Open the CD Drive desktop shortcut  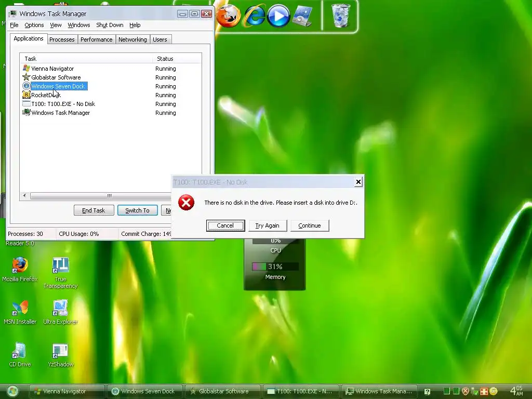20,355
